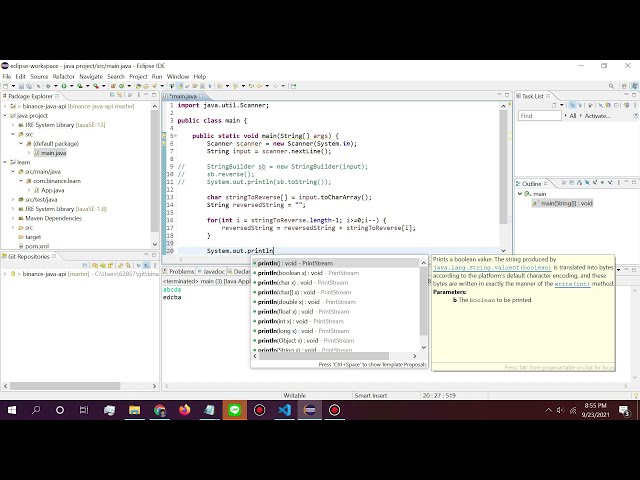Viewport: 640px width, 480px height.
Task: Open Firefox from the taskbar
Action: [x=184, y=410]
